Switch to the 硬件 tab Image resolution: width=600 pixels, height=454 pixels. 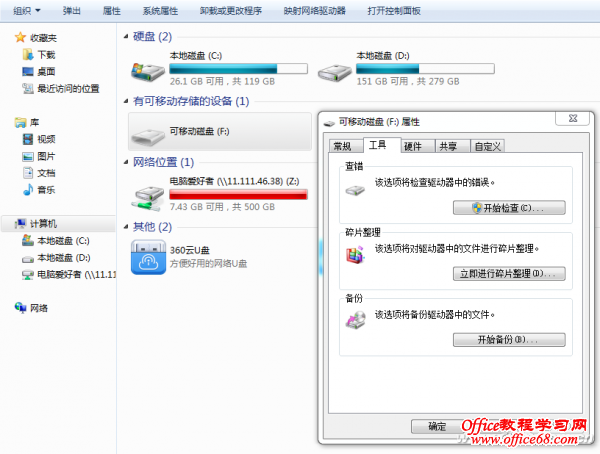click(x=417, y=146)
